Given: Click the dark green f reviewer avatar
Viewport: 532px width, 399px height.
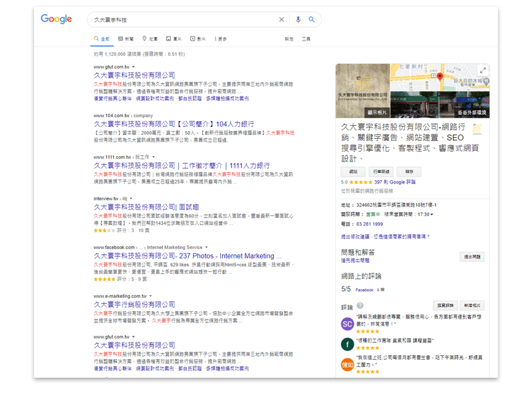Looking at the screenshot, I should pyautogui.click(x=347, y=344).
